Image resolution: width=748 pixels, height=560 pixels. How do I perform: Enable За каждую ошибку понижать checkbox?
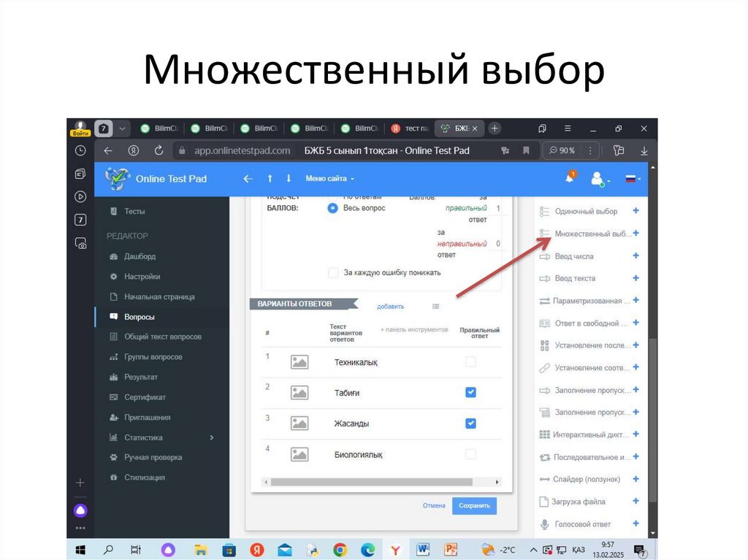pyautogui.click(x=333, y=273)
